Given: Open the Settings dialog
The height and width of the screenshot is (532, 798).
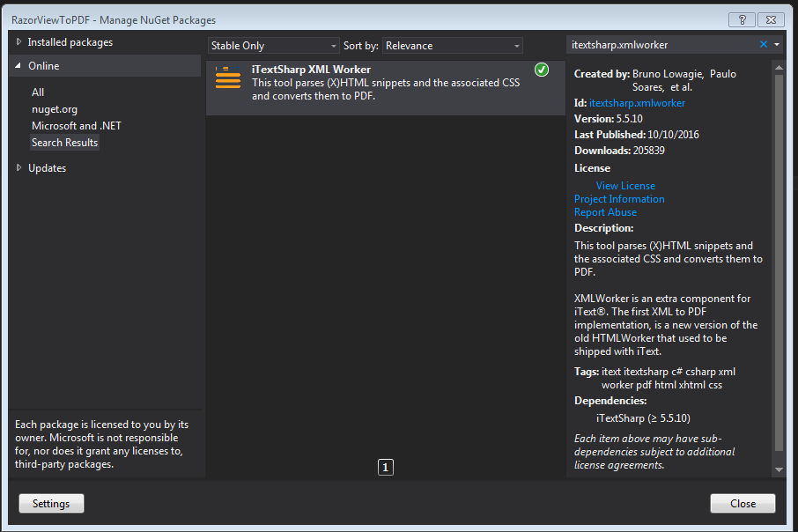Looking at the screenshot, I should coord(50,503).
